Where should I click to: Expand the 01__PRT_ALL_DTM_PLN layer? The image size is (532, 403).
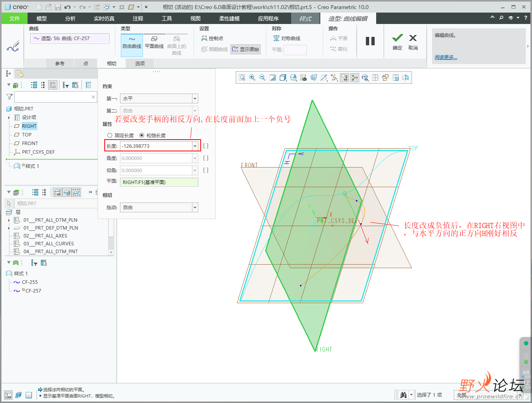pos(9,220)
